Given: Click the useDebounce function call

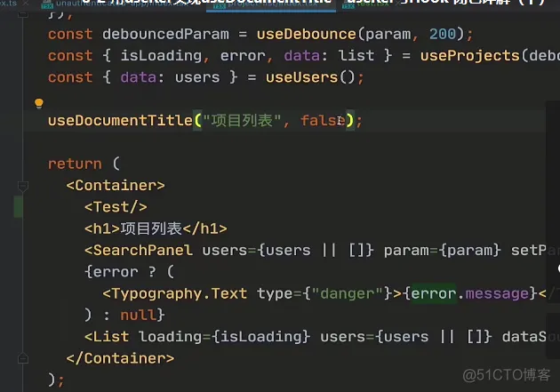Looking at the screenshot, I should pyautogui.click(x=307, y=35).
